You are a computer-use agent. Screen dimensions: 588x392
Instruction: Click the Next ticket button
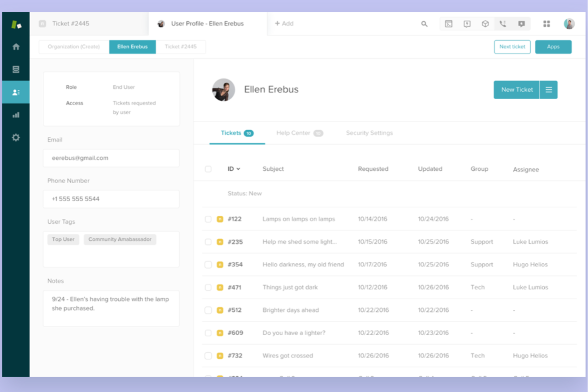tap(512, 46)
